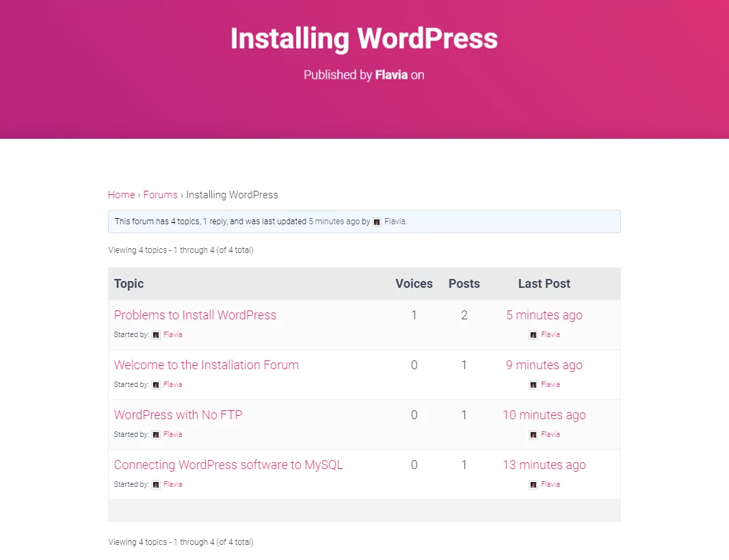Go to Forums in the breadcrumb
The width and height of the screenshot is (729, 560).
[161, 195]
